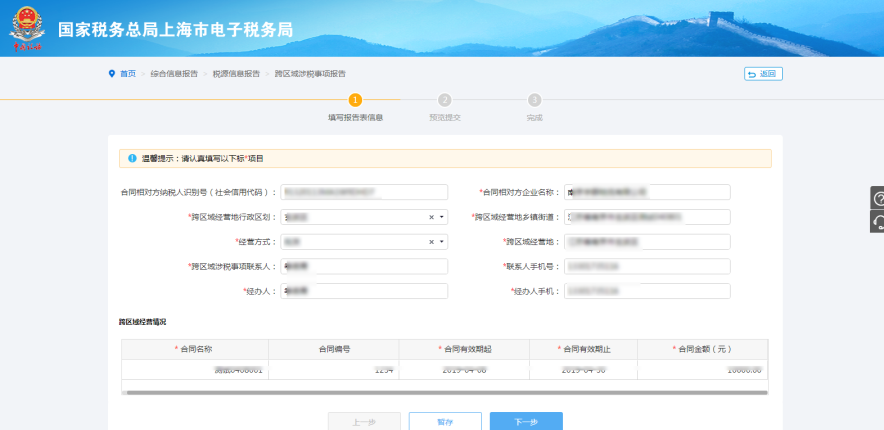Click the 合同有效期起 column header
The height and width of the screenshot is (430, 884).
coord(464,349)
